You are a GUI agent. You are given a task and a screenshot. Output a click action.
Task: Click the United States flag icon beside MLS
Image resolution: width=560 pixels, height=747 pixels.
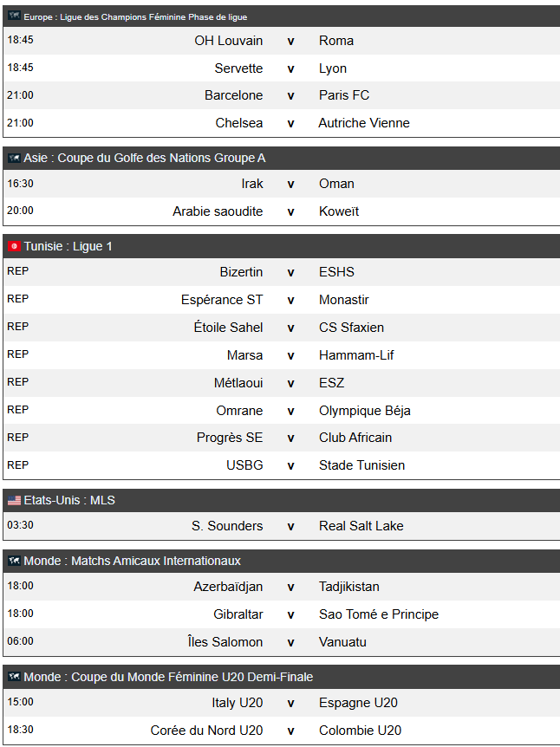14,500
